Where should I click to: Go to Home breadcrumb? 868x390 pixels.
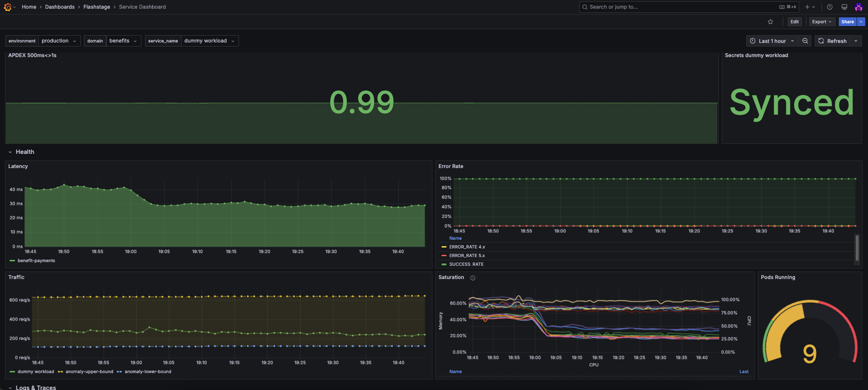click(x=29, y=7)
